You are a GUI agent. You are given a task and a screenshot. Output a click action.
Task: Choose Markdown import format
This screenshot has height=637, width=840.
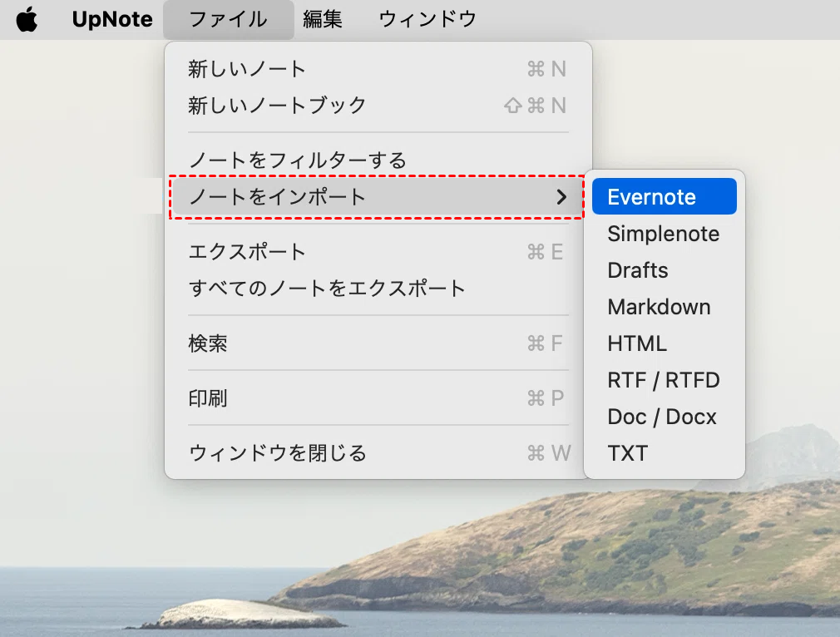665,307
